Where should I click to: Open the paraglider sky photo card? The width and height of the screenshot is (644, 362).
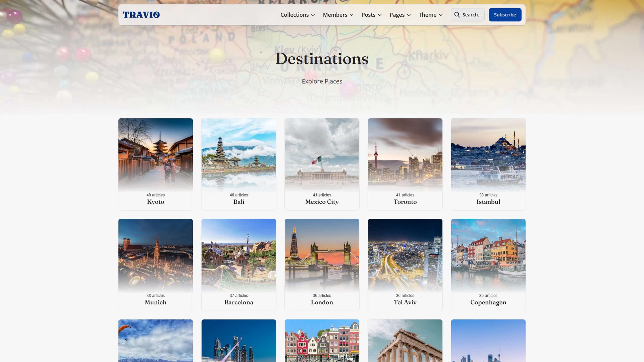click(155, 341)
